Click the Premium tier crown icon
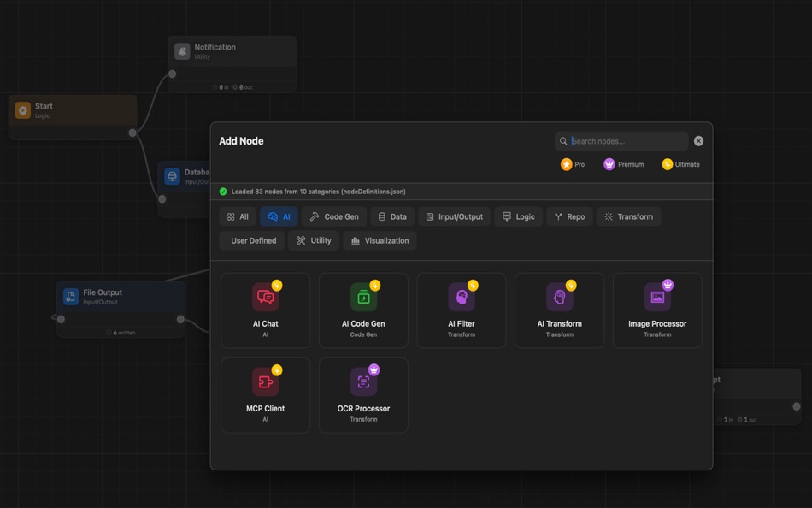This screenshot has height=508, width=812. [609, 164]
